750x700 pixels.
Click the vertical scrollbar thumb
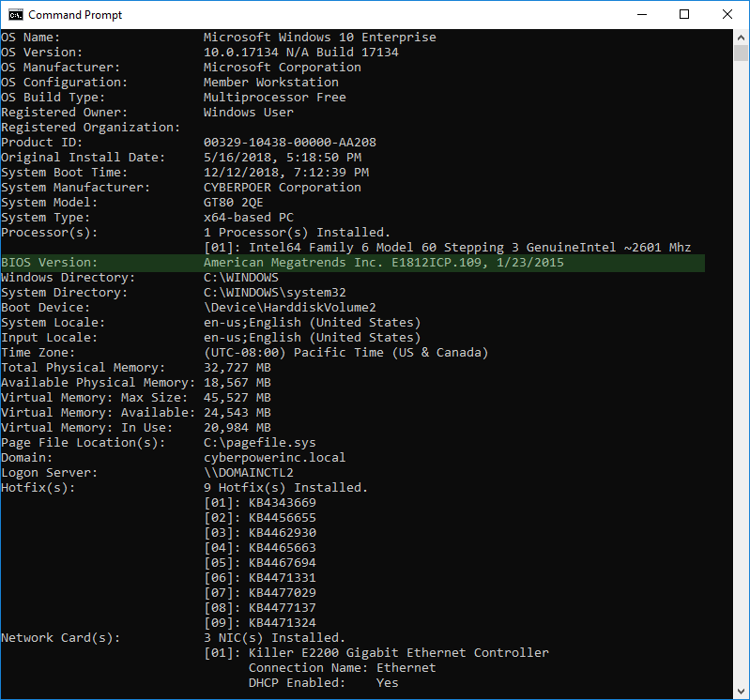coord(741,53)
